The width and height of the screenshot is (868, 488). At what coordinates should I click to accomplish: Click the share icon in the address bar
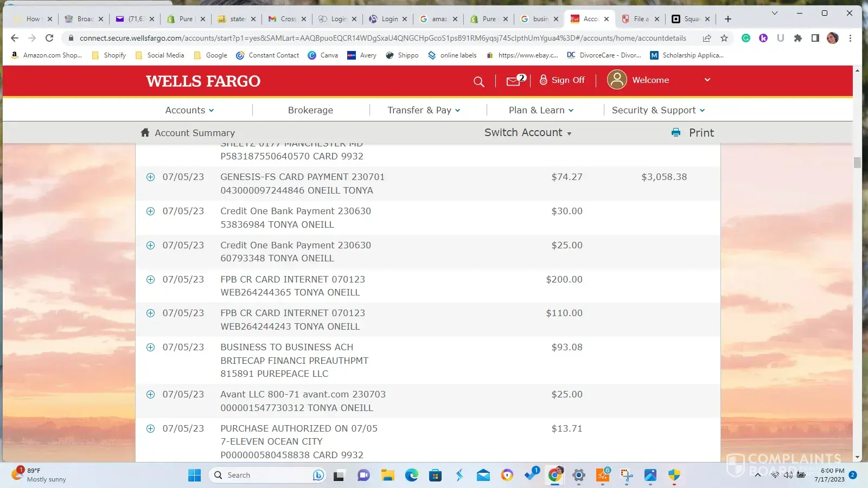point(707,38)
